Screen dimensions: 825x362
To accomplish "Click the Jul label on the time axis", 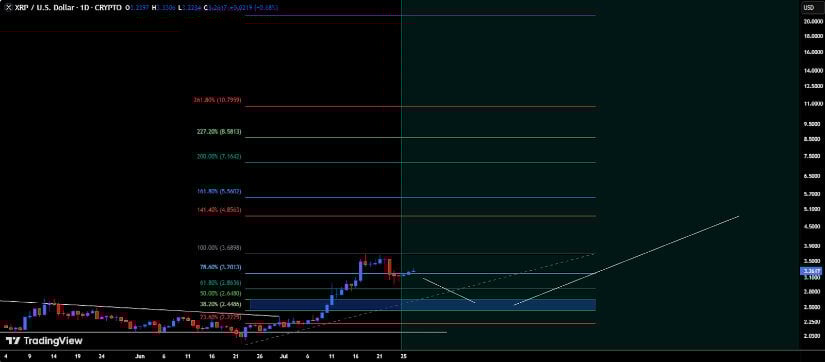I will (284, 355).
